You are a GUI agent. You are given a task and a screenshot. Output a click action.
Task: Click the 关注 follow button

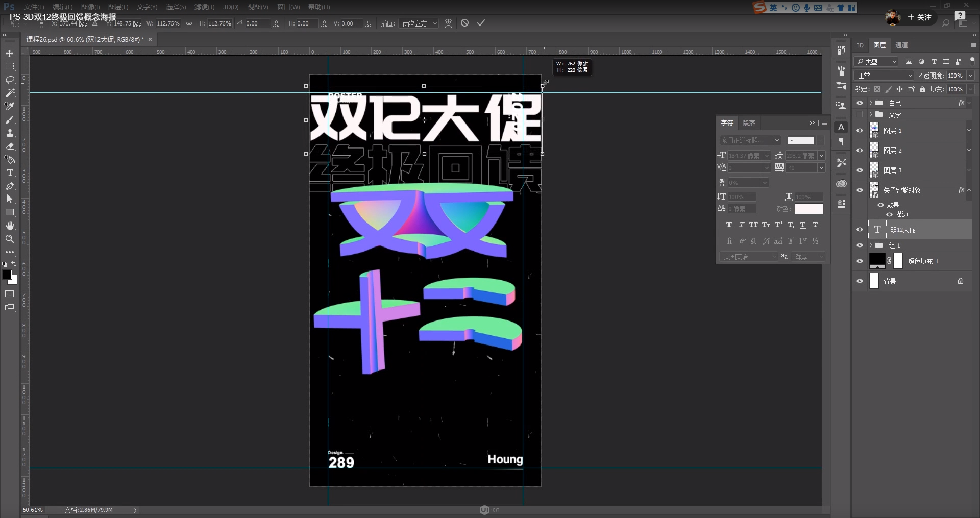pyautogui.click(x=920, y=17)
